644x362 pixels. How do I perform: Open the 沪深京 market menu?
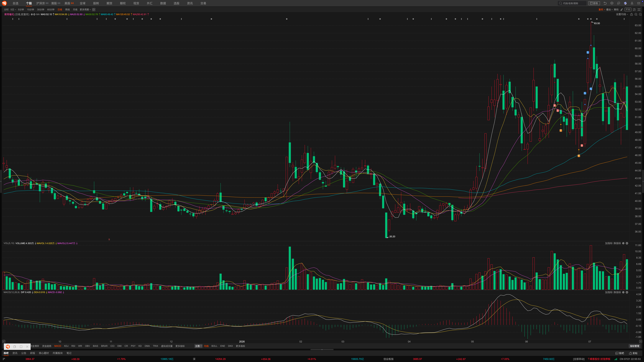click(42, 3)
